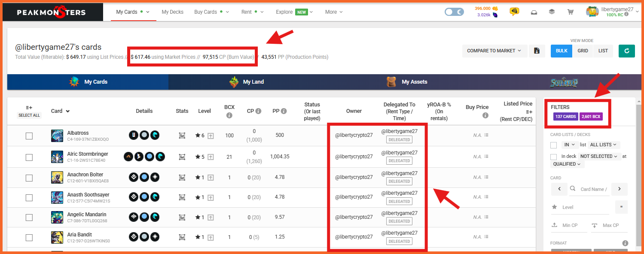Go to My Decks
The height and width of the screenshot is (254, 644).
click(172, 12)
